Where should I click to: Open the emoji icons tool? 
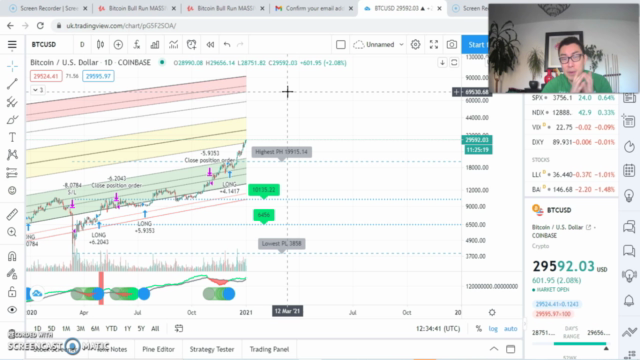(x=12, y=191)
